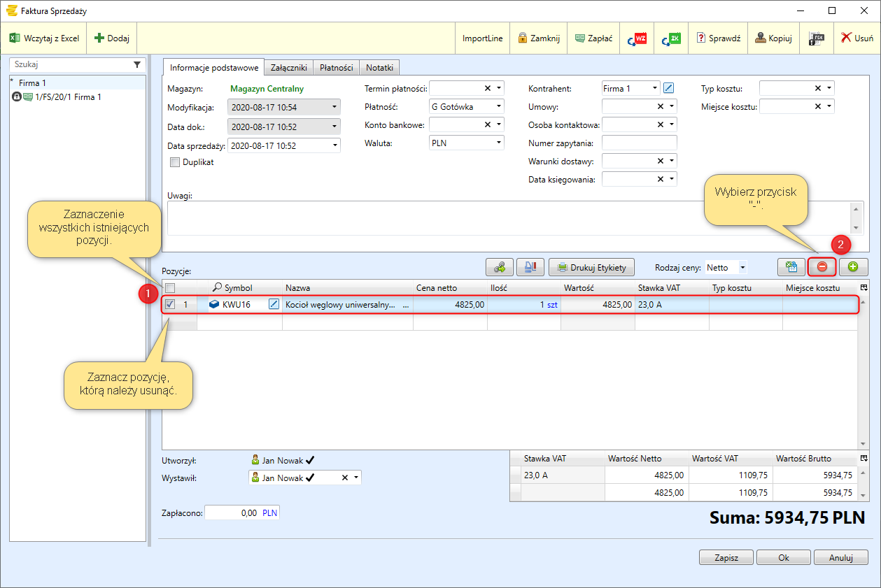Open the Płatności tab
Screen dimensions: 881x588
[x=336, y=68]
